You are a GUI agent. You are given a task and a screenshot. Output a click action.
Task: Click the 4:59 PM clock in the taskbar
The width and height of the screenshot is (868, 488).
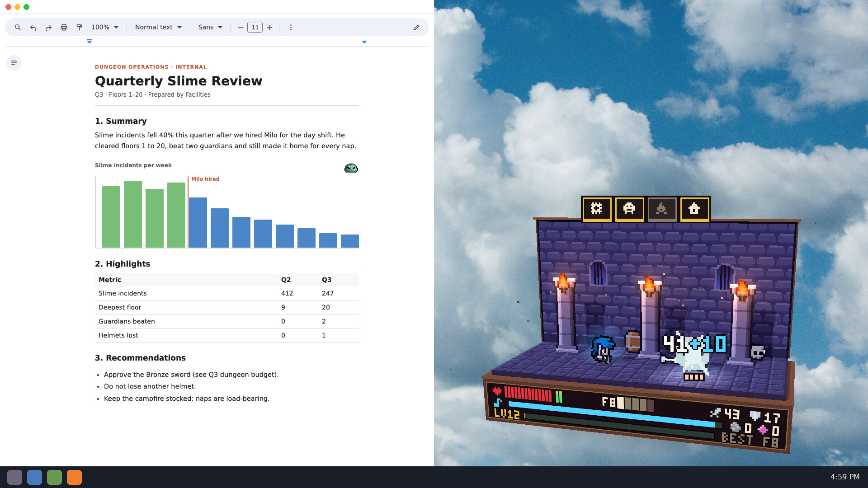point(844,477)
